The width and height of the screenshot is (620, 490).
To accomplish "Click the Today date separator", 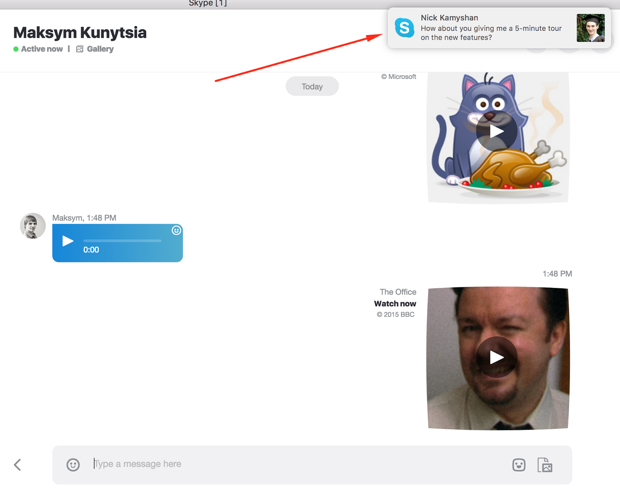I will (x=312, y=86).
